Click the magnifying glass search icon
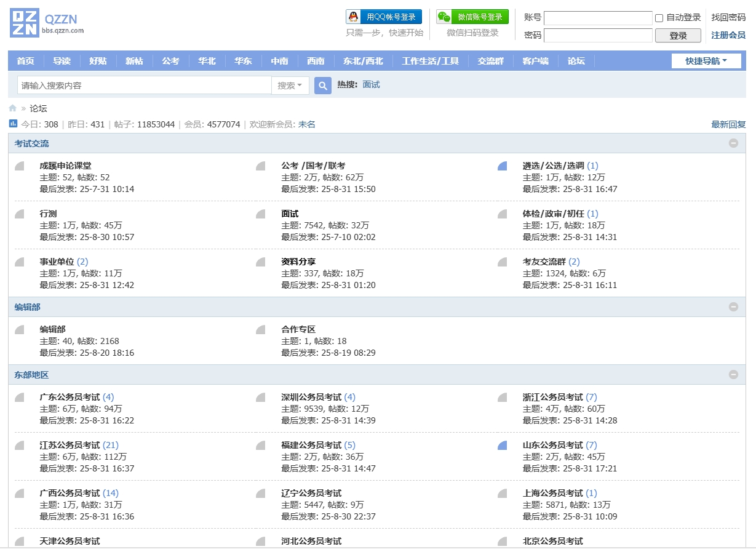This screenshot has height=549, width=756. [x=322, y=85]
